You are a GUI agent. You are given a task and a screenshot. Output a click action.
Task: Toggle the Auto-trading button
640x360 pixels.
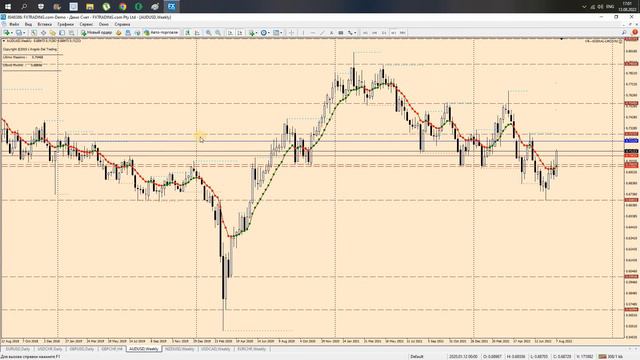pos(161,33)
